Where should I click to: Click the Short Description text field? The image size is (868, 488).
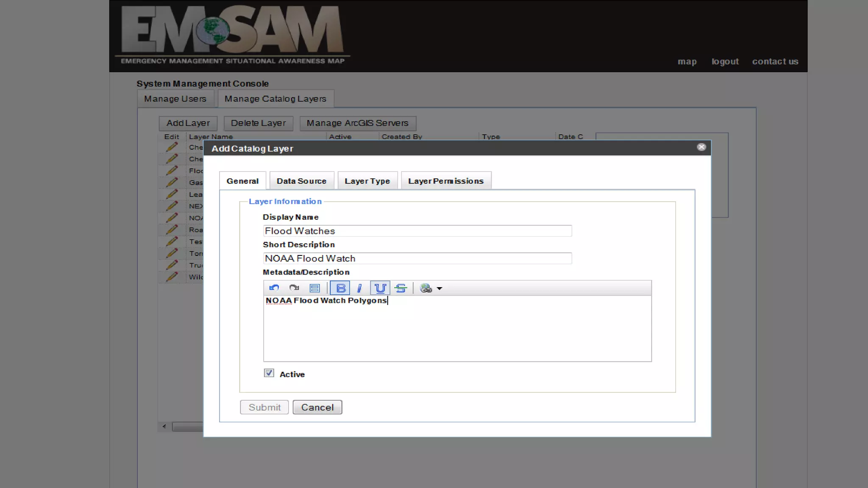tap(417, 258)
